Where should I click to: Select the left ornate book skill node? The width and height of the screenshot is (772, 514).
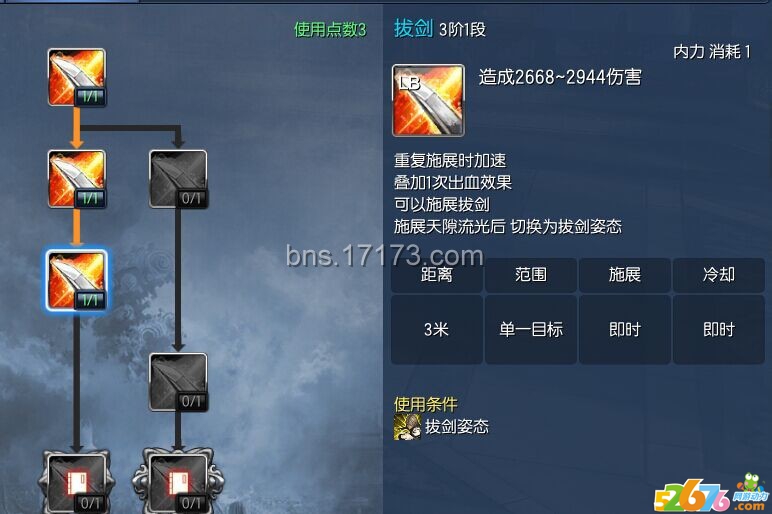coord(77,481)
